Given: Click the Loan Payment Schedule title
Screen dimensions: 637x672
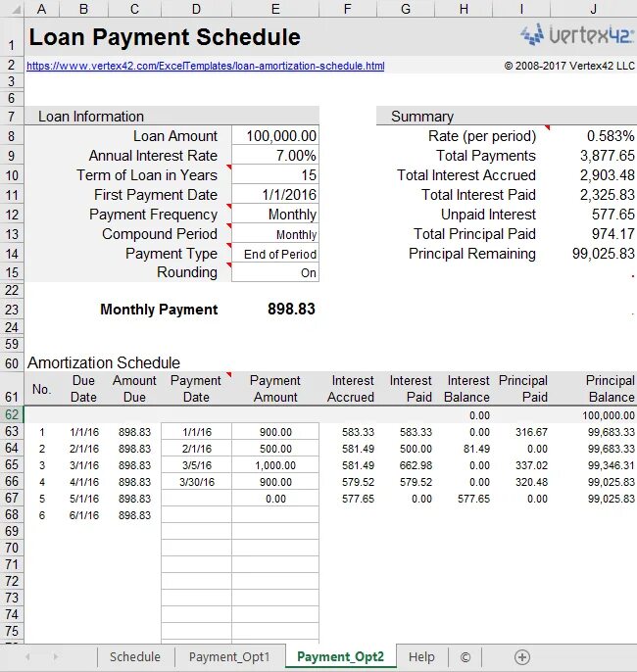Looking at the screenshot, I should tap(165, 37).
